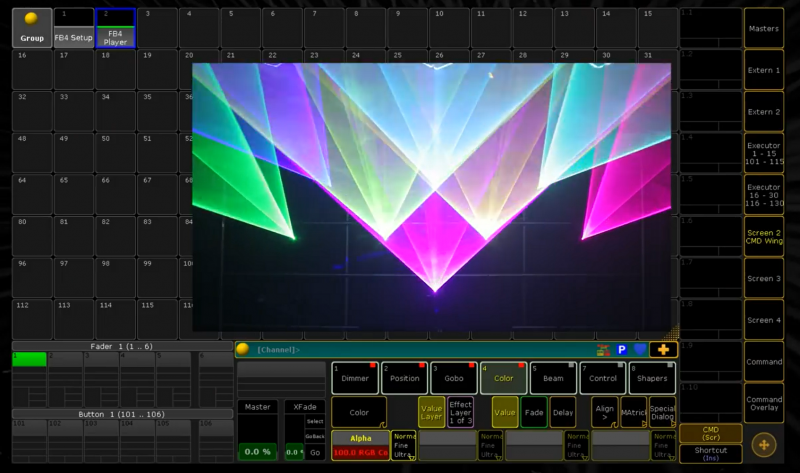The height and width of the screenshot is (473, 800).
Task: Toggle the Fade layer button
Action: 534,411
